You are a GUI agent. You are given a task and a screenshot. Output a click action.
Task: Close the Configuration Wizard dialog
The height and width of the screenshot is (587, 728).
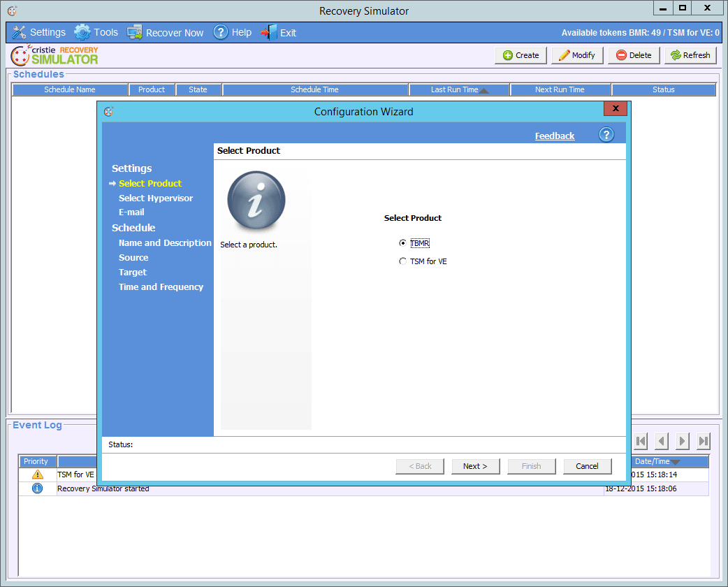(616, 109)
